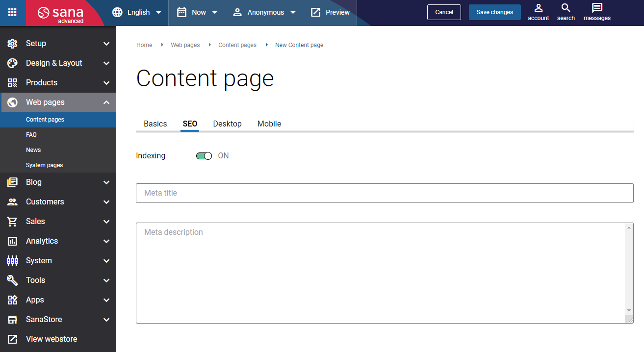Click the Tools wrench icon

(12, 280)
